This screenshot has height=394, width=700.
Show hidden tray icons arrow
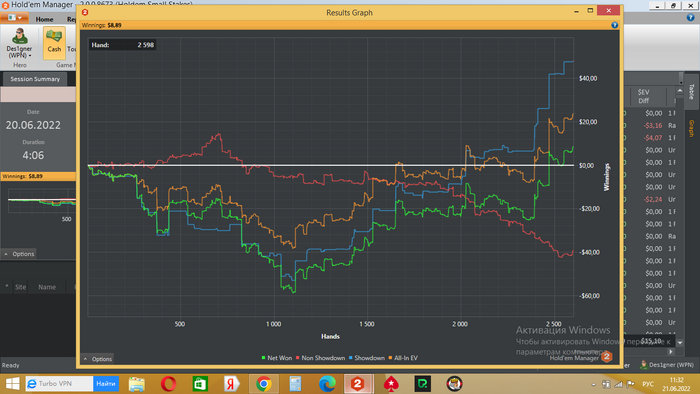click(x=593, y=384)
